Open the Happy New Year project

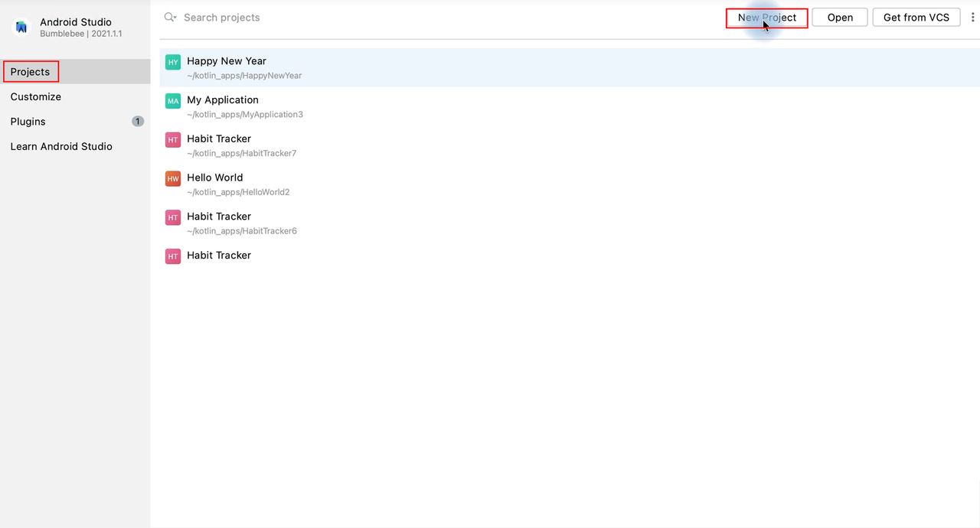pyautogui.click(x=570, y=67)
